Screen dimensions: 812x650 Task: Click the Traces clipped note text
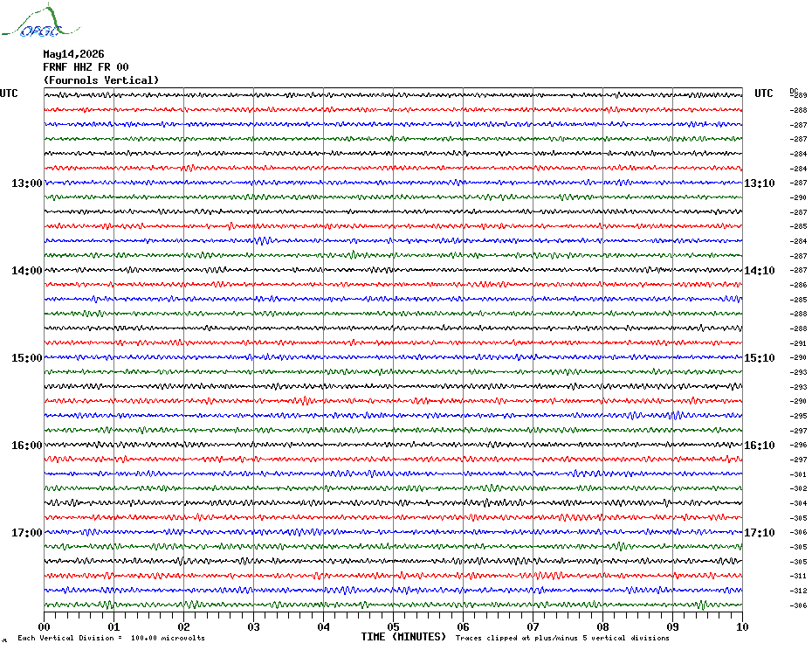[562, 638]
